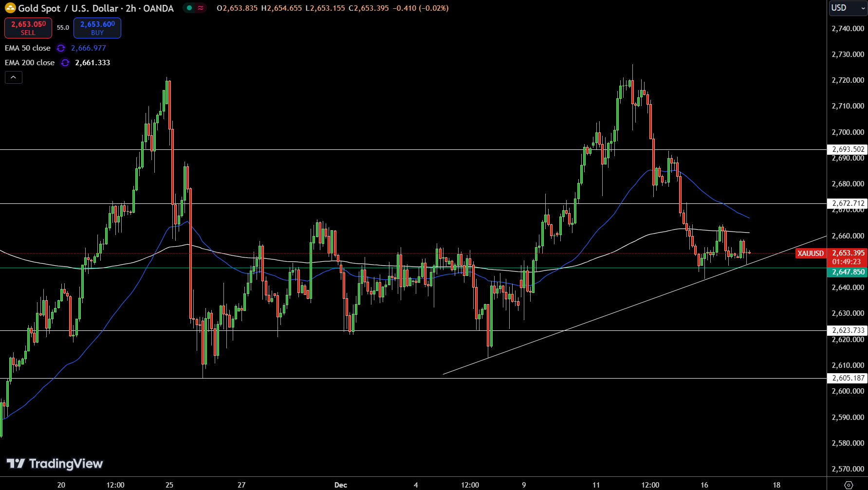
Task: Click the 25 date label on time axis
Action: 169,485
